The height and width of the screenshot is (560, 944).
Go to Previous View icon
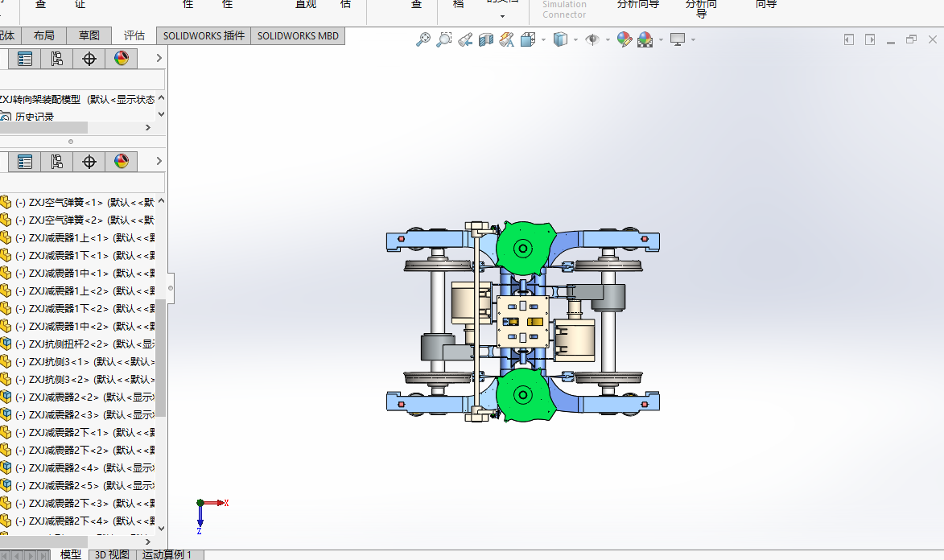465,39
